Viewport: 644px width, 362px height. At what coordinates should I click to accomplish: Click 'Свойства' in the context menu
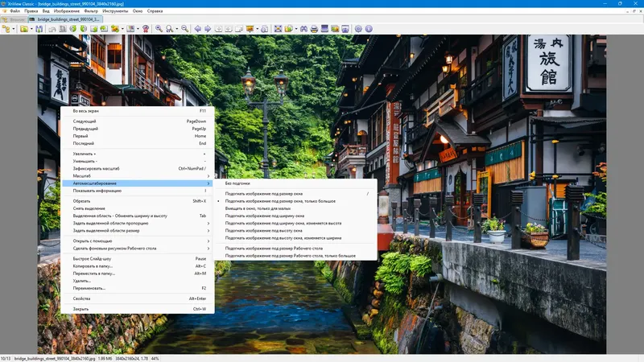83,298
